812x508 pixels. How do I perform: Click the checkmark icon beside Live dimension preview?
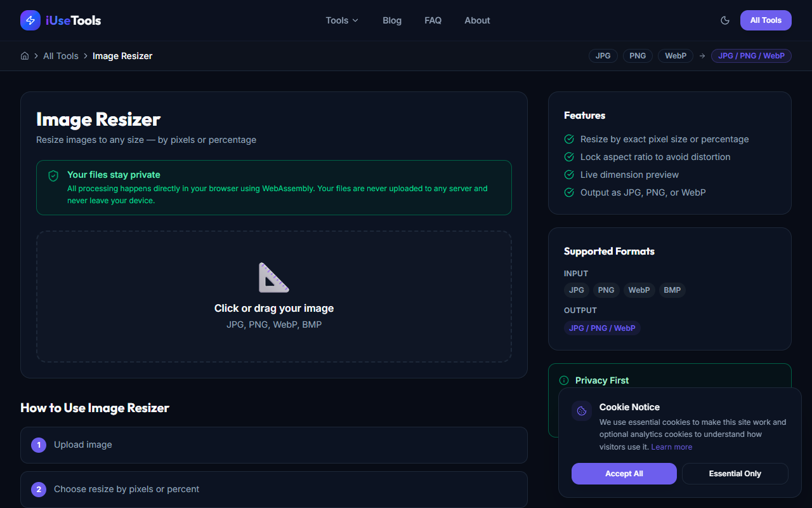[568, 174]
